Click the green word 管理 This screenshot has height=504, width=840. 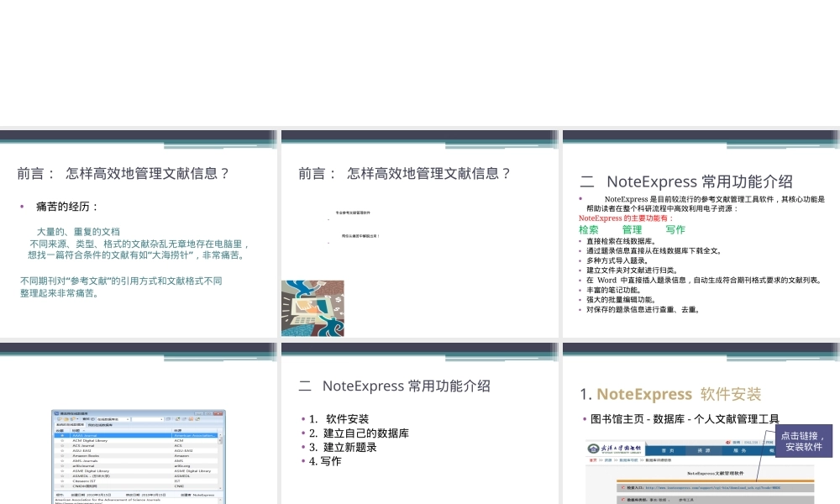[x=632, y=230]
